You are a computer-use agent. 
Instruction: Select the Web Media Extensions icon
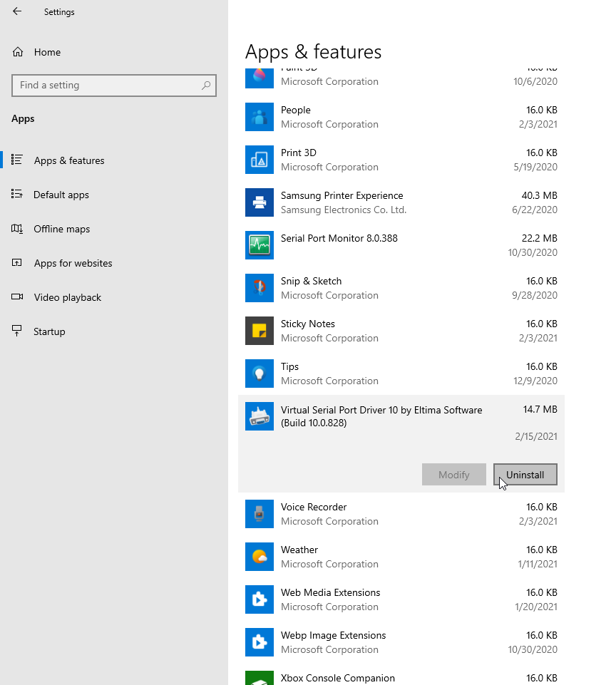pos(260,599)
